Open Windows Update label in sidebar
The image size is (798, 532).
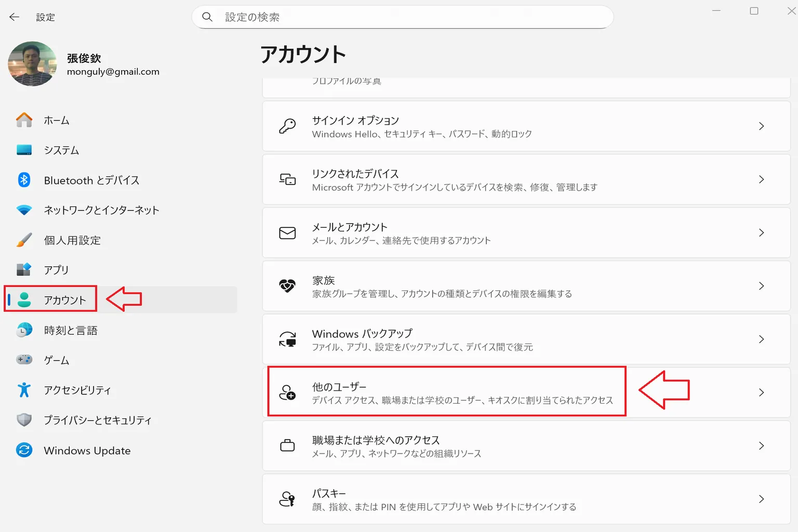(x=87, y=450)
